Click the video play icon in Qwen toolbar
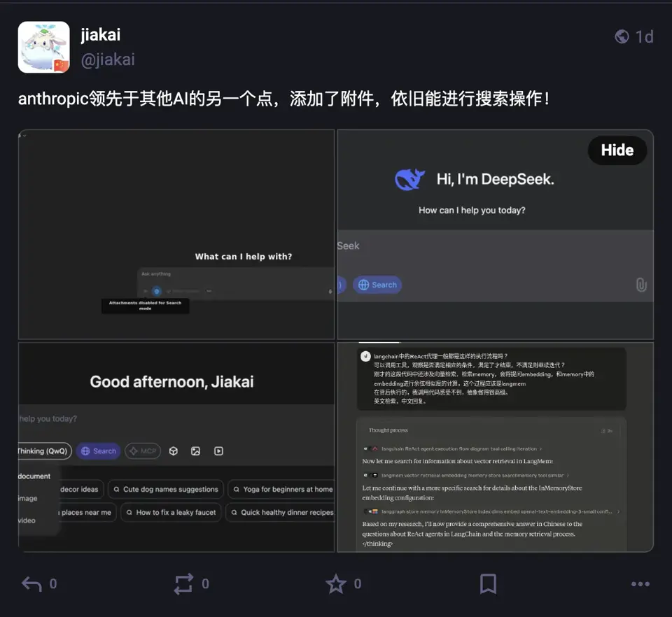The image size is (672, 617). [x=218, y=451]
